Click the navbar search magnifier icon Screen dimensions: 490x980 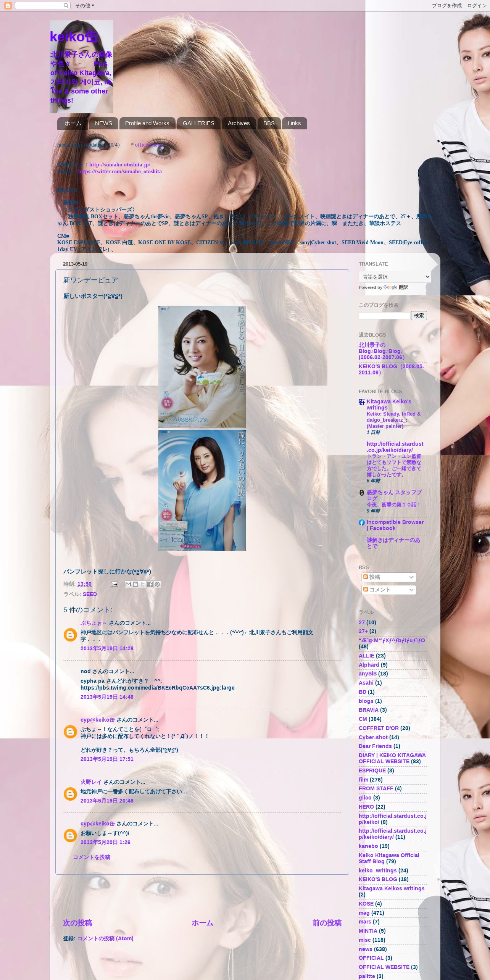pos(66,5)
